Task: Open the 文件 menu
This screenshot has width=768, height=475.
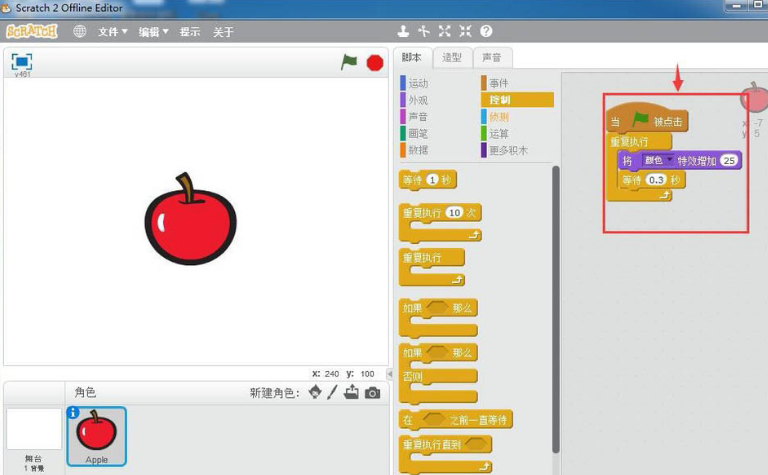Action: pyautogui.click(x=112, y=32)
